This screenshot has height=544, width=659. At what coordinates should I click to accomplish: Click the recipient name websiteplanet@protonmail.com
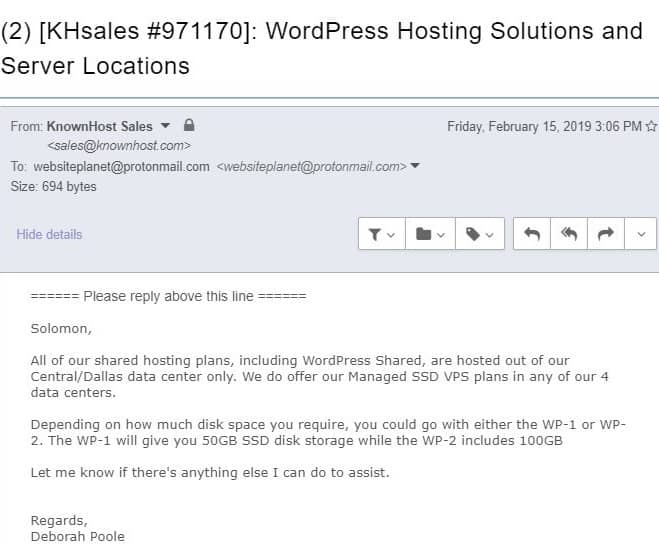click(x=121, y=166)
